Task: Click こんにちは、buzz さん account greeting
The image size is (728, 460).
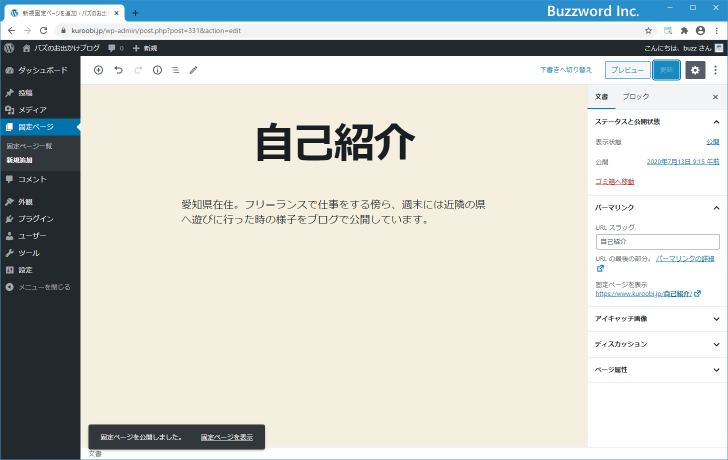Action: (677, 48)
